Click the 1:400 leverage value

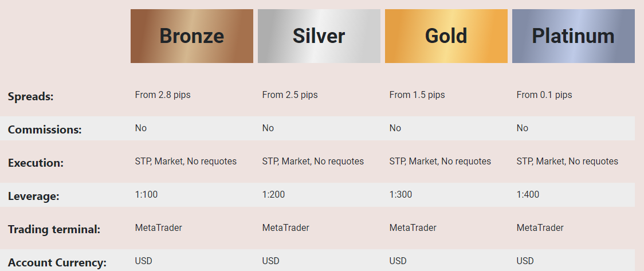click(x=528, y=194)
